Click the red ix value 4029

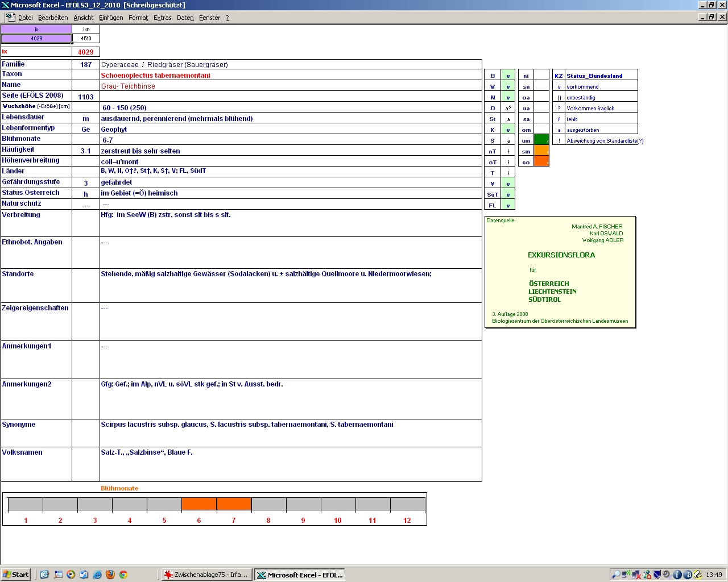point(86,52)
